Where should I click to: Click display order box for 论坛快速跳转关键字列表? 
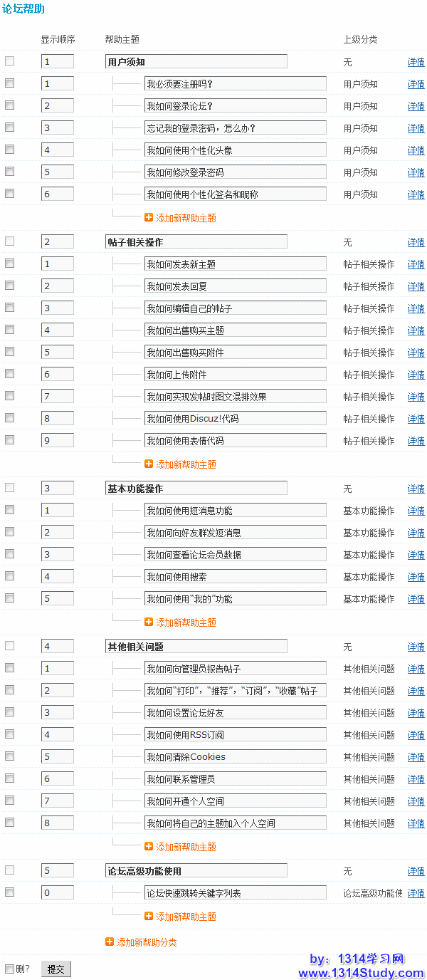(58, 893)
